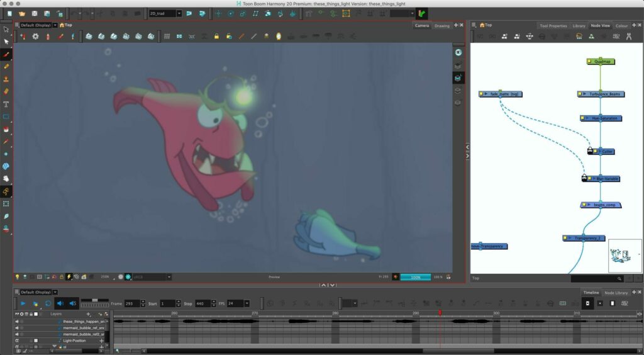Toggle the Loop playback button
The width and height of the screenshot is (644, 355).
tap(48, 303)
